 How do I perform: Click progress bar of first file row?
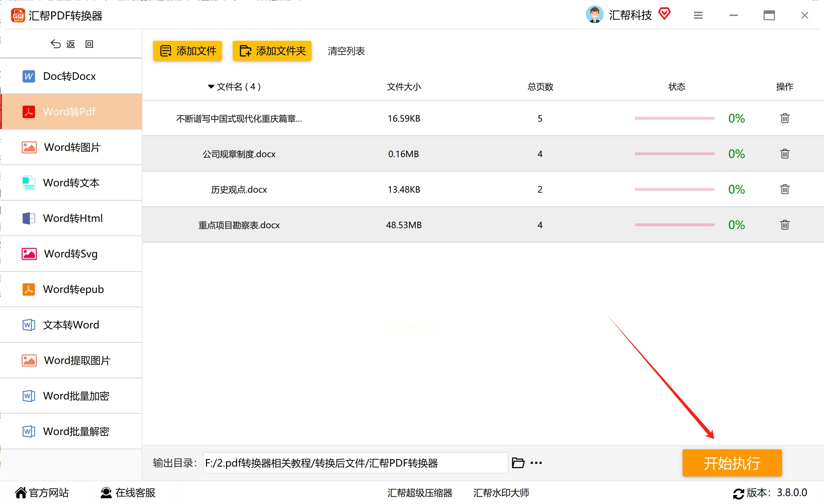(x=674, y=118)
